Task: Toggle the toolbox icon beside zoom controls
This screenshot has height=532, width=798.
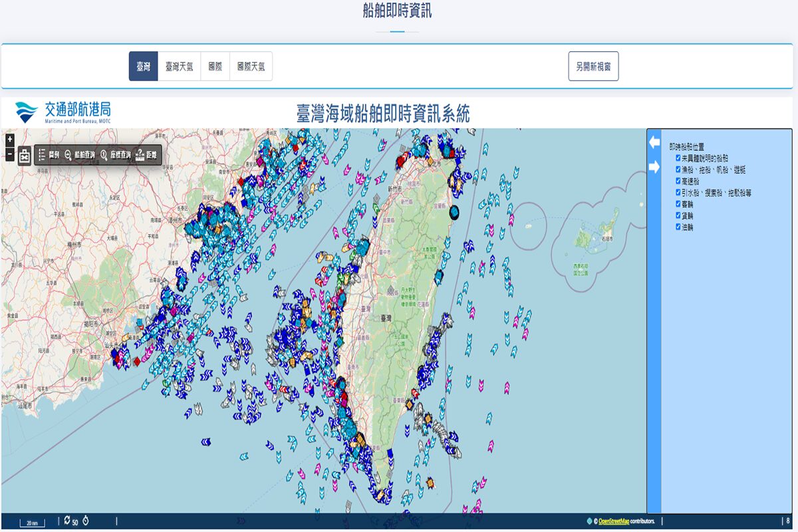Action: click(x=25, y=156)
